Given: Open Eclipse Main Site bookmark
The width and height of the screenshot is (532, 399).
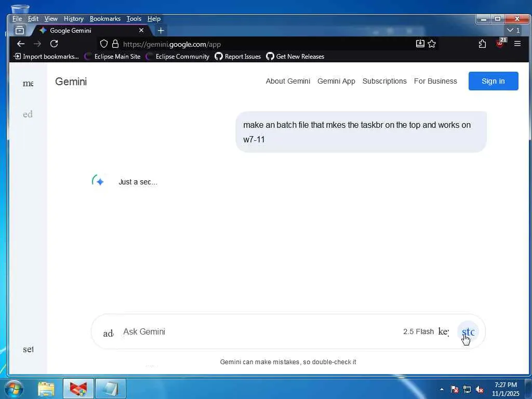Looking at the screenshot, I should pos(113,56).
